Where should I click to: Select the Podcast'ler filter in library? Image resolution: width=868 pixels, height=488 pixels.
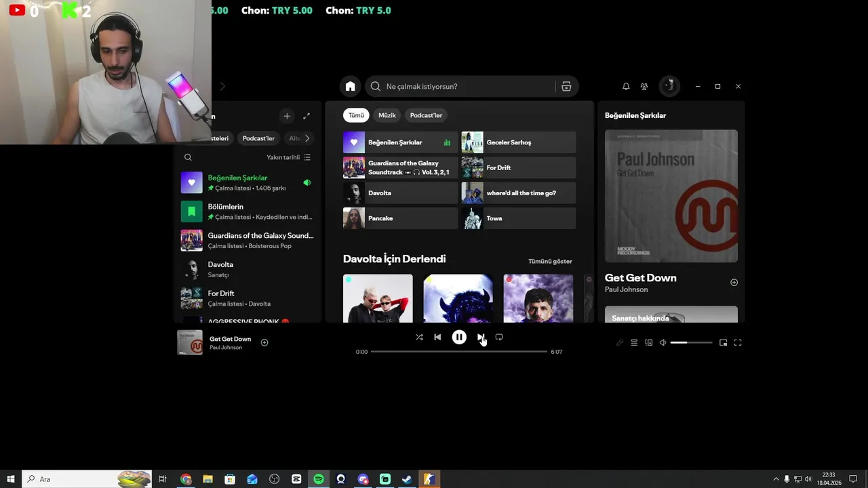click(258, 138)
